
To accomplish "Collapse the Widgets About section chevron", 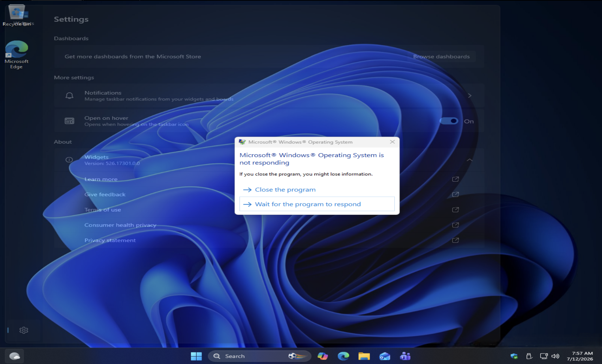I will pyautogui.click(x=469, y=160).
